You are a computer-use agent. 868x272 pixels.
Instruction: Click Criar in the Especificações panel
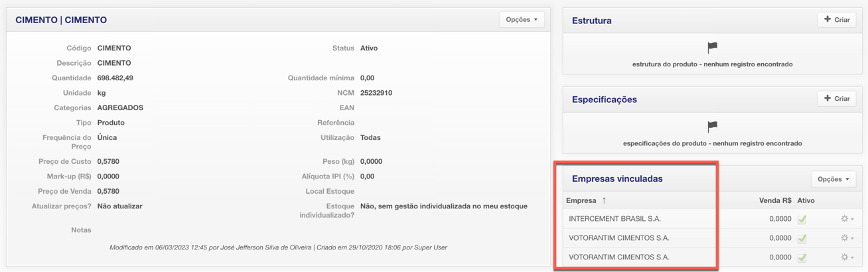point(836,99)
